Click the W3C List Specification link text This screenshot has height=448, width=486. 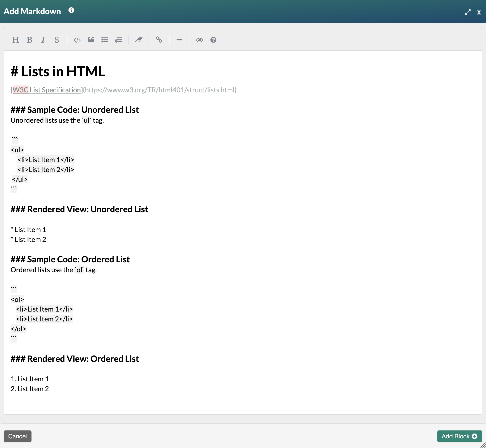[47, 90]
